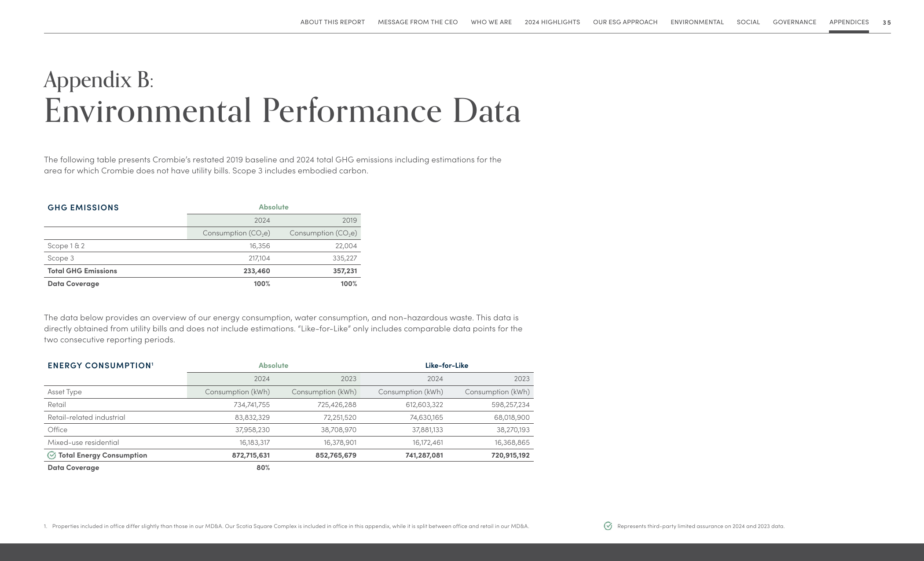This screenshot has height=561, width=924.
Task: Click page number 35
Action: click(887, 22)
